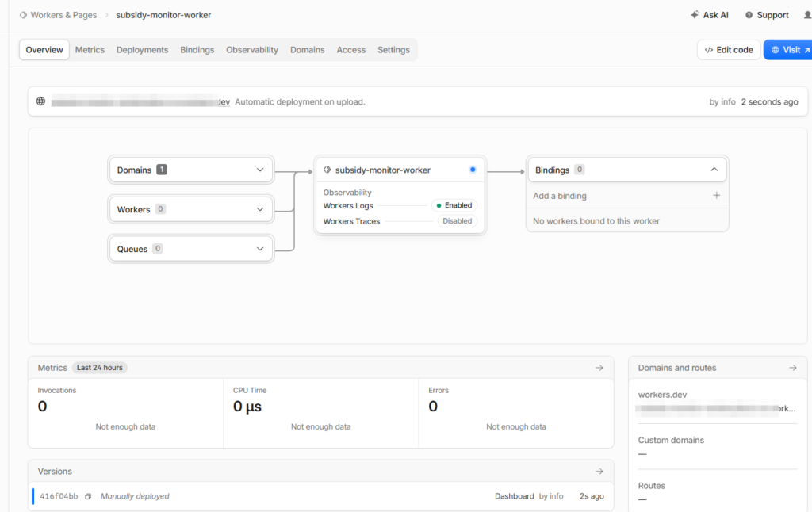Viewport: 812px width, 512px height.
Task: Click the 416f04bb version ID
Action: click(x=59, y=496)
